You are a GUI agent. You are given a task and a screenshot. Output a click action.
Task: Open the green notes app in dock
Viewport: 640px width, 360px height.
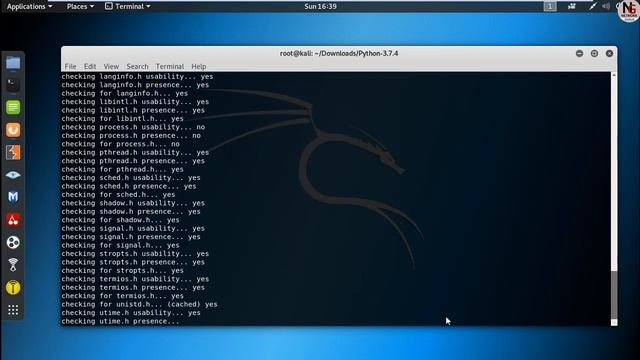tap(13, 107)
